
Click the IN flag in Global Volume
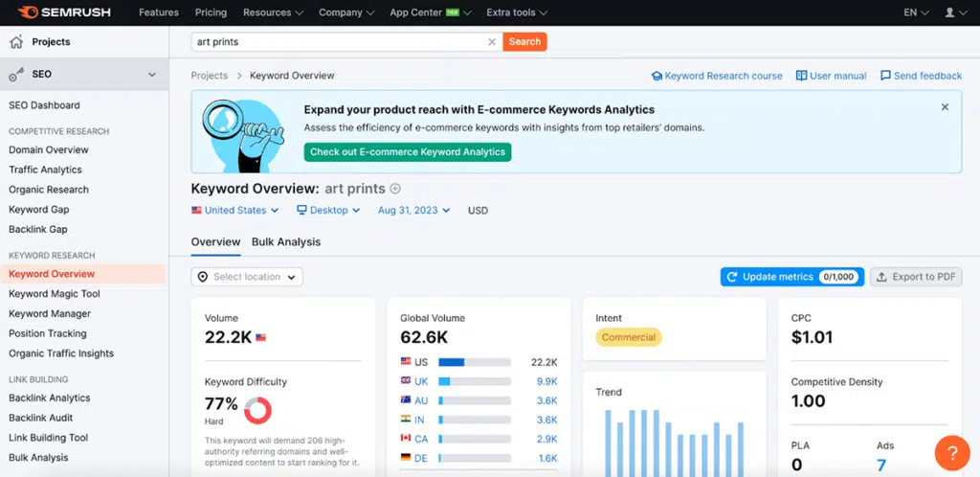coord(406,420)
